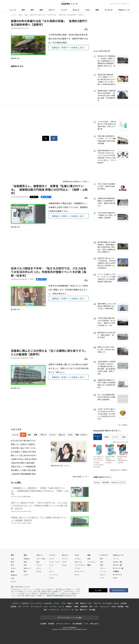
Task: Click the Facebook like button under Matsumoto Parco article
Action: (x=41, y=279)
